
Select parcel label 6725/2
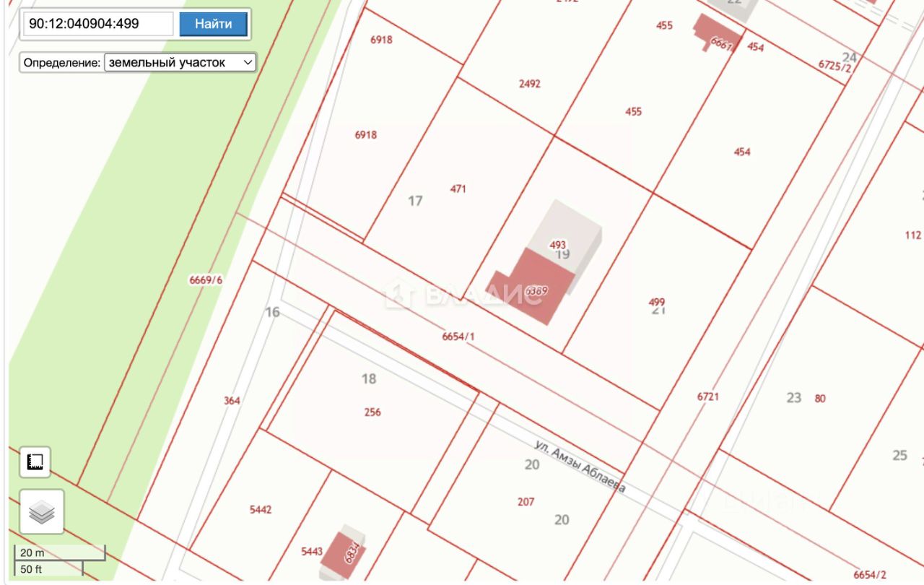(x=835, y=66)
